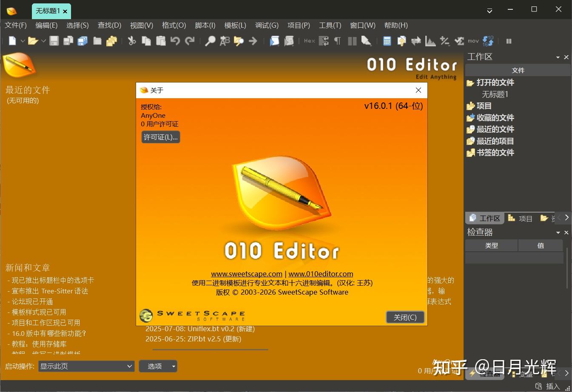572x392 pixels.
Task: Open the 检查器 panel menu arrow
Action: 558,233
